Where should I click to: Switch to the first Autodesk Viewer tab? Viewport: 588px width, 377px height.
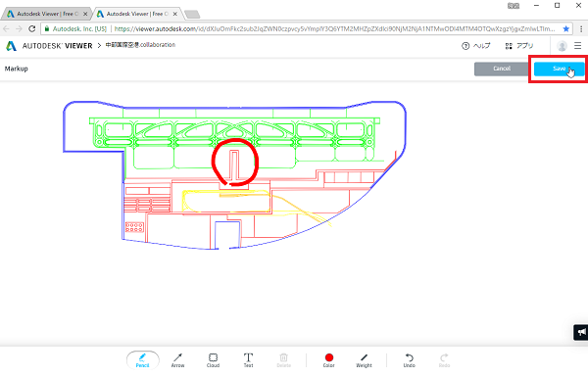tap(46, 14)
